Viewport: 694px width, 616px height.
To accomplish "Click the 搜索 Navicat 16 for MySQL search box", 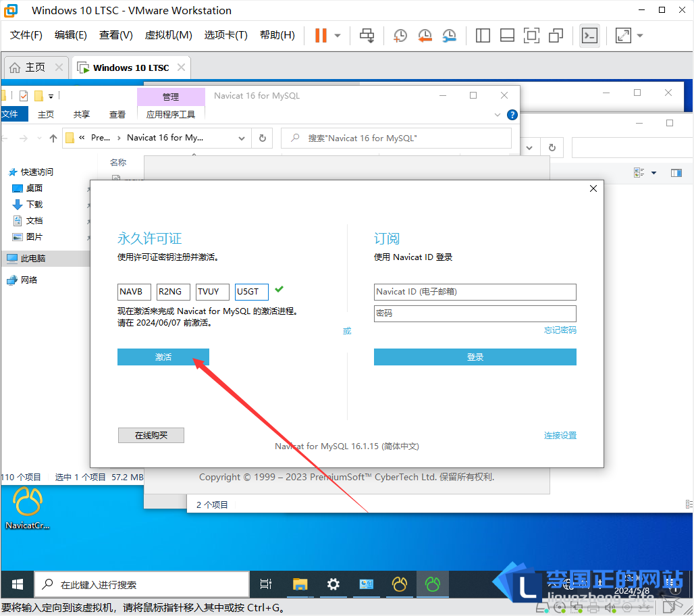I will (x=396, y=138).
